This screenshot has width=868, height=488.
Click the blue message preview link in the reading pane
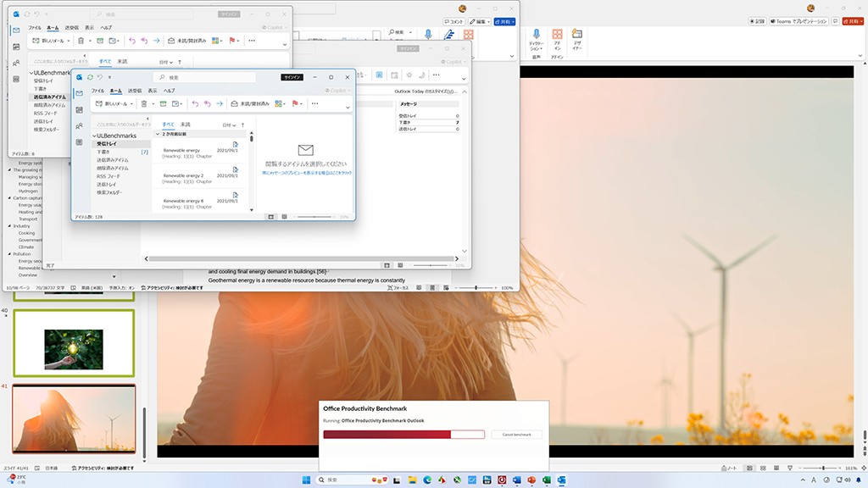[x=306, y=173]
